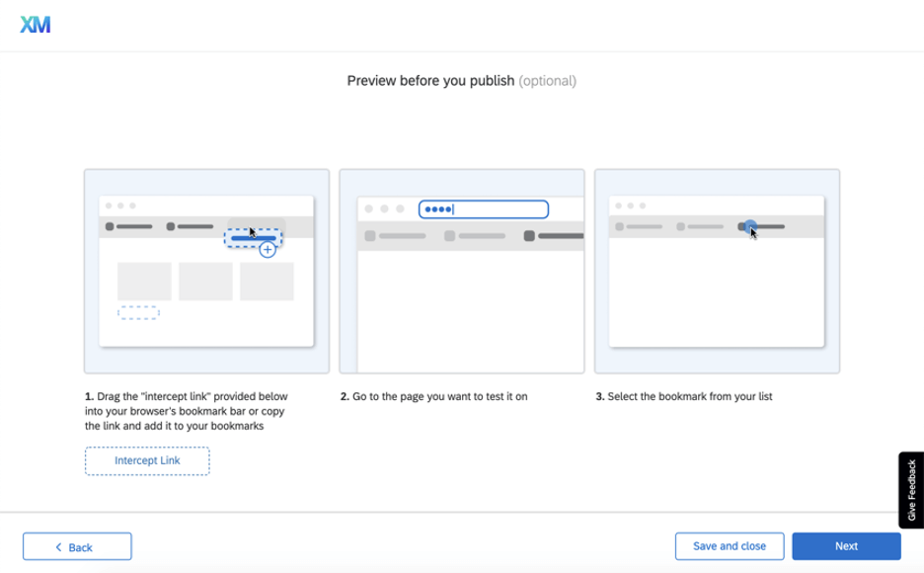Click the step 1 instruction text
Viewport: 924px width, 573px height.
point(187,411)
